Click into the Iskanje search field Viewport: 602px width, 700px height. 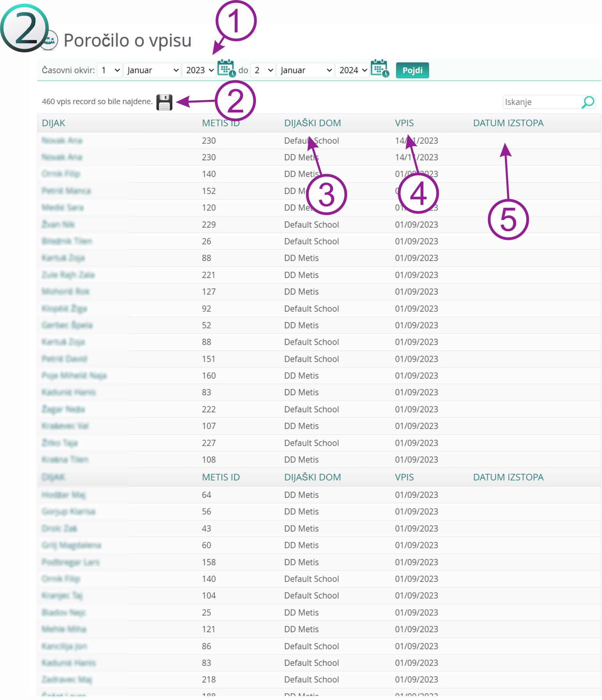pyautogui.click(x=540, y=102)
